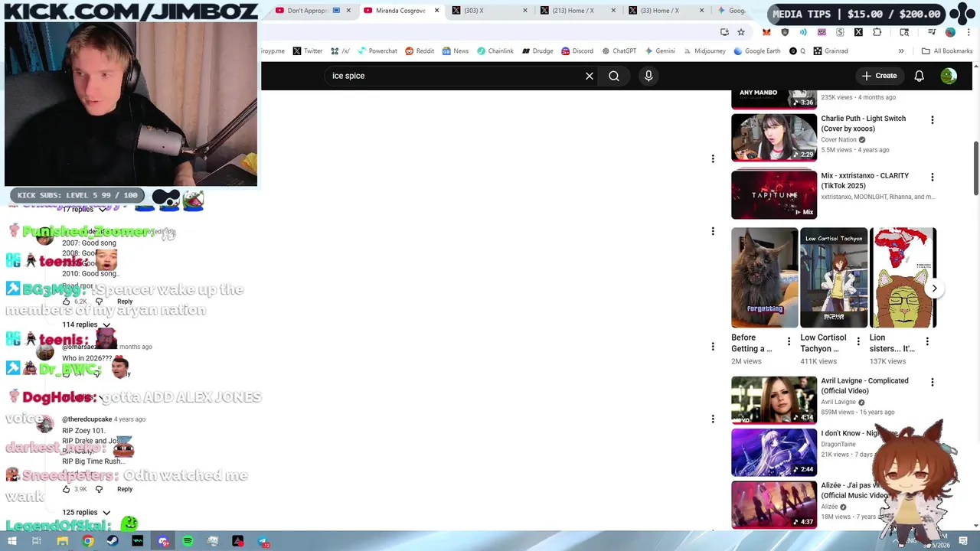Open the Powerchat bookmark
Image resolution: width=980 pixels, height=551 pixels.
coord(377,51)
